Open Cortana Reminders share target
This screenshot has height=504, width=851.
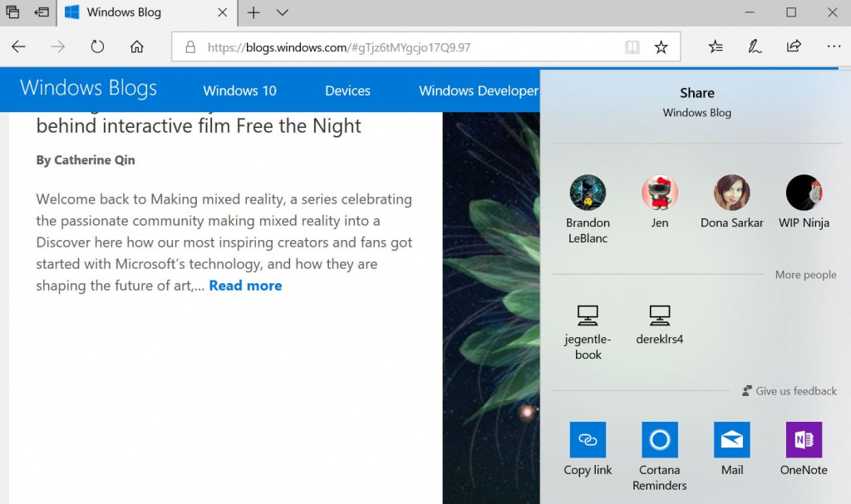tap(659, 440)
